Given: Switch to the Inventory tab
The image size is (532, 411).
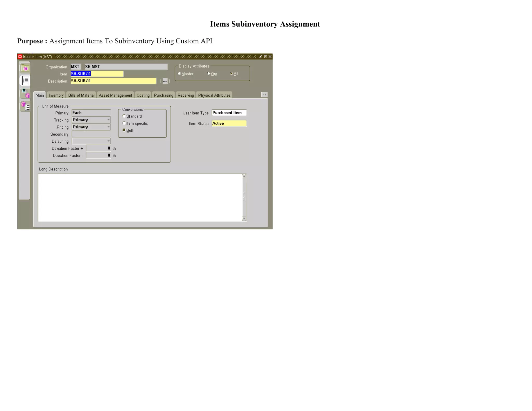Looking at the screenshot, I should [x=56, y=95].
